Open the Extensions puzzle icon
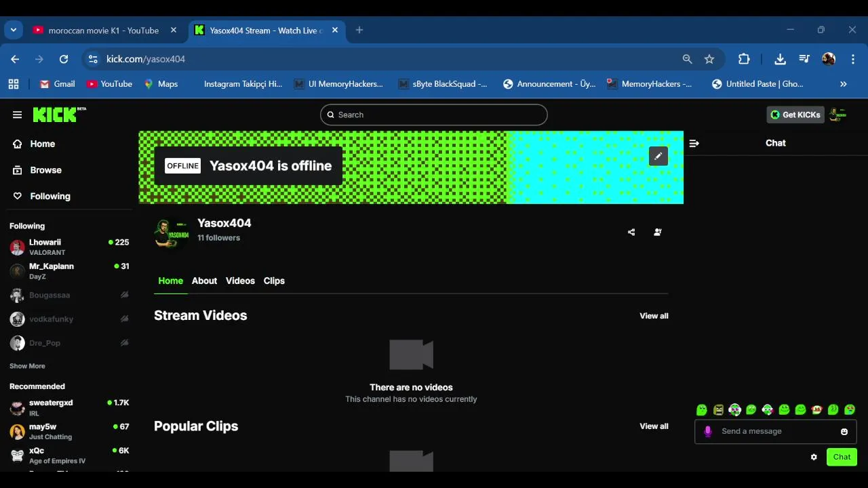 click(x=744, y=59)
